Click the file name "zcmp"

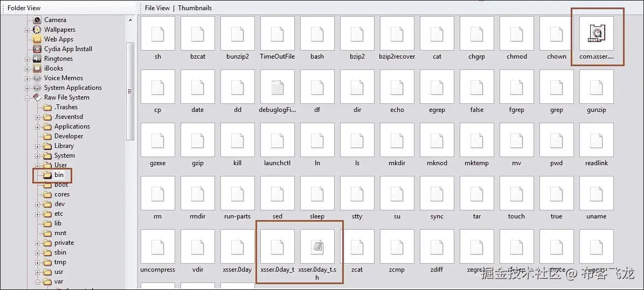397,270
